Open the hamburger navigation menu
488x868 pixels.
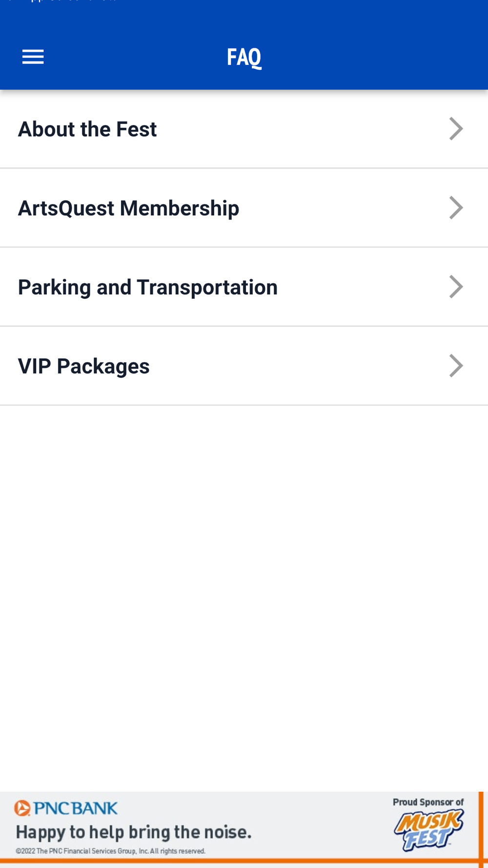(x=33, y=57)
